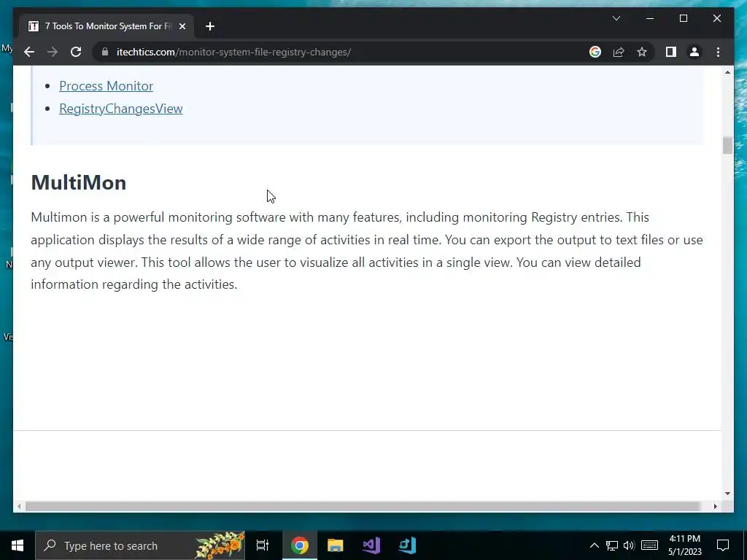The height and width of the screenshot is (560, 747).
Task: Click the MultiMon heading
Action: [x=79, y=182]
